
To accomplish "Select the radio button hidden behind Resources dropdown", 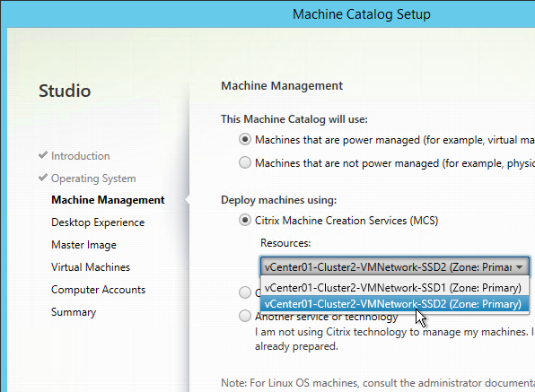I will pyautogui.click(x=245, y=292).
